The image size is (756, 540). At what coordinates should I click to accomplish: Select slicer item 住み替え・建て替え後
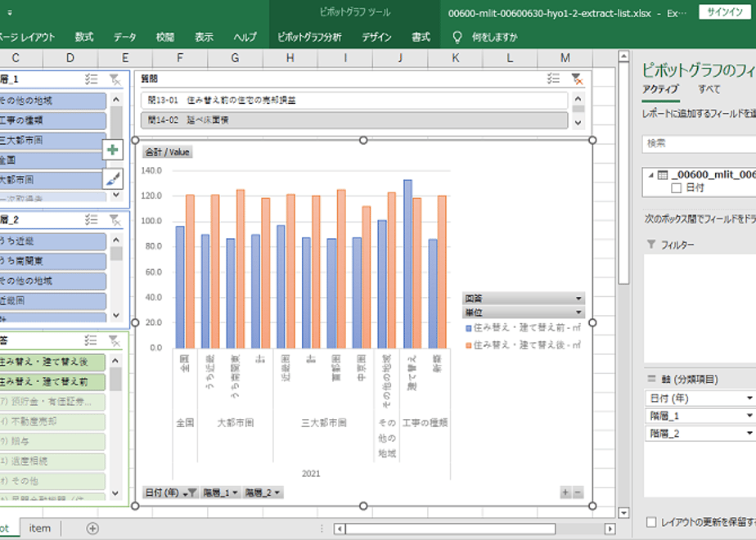pos(52,362)
